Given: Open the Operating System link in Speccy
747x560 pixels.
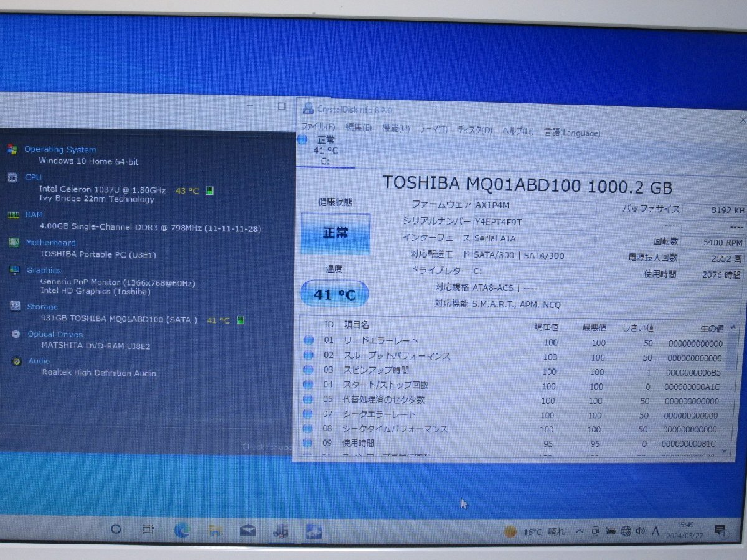Looking at the screenshot, I should point(60,149).
